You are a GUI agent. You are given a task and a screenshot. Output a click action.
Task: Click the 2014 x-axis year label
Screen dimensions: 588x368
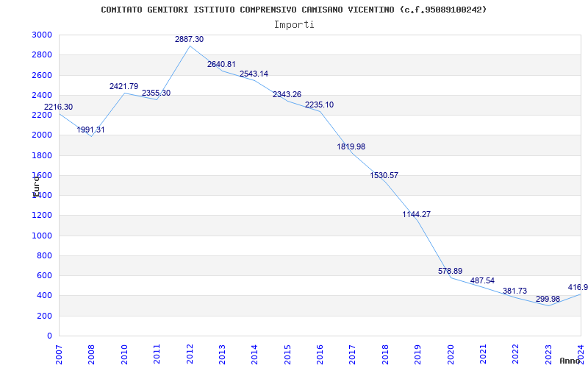point(255,354)
